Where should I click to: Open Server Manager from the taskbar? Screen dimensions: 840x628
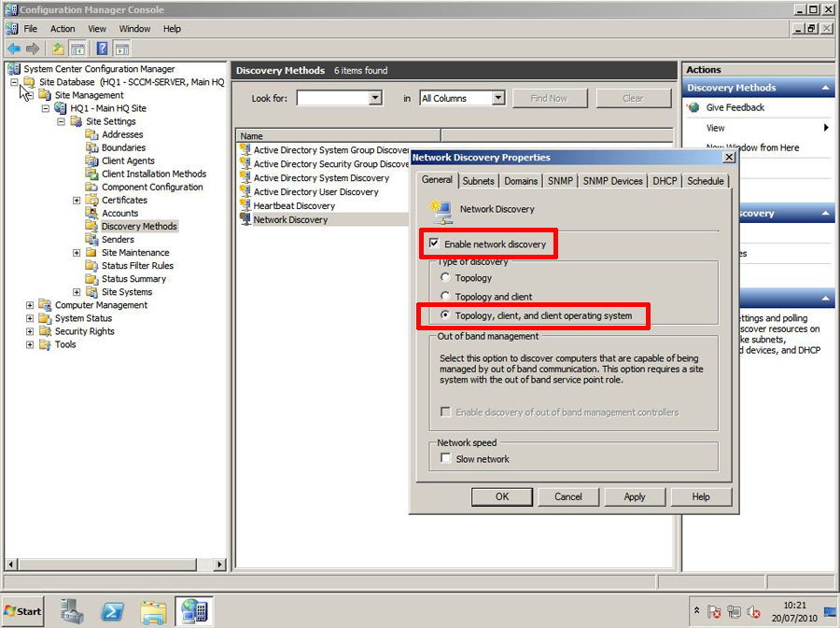click(72, 611)
